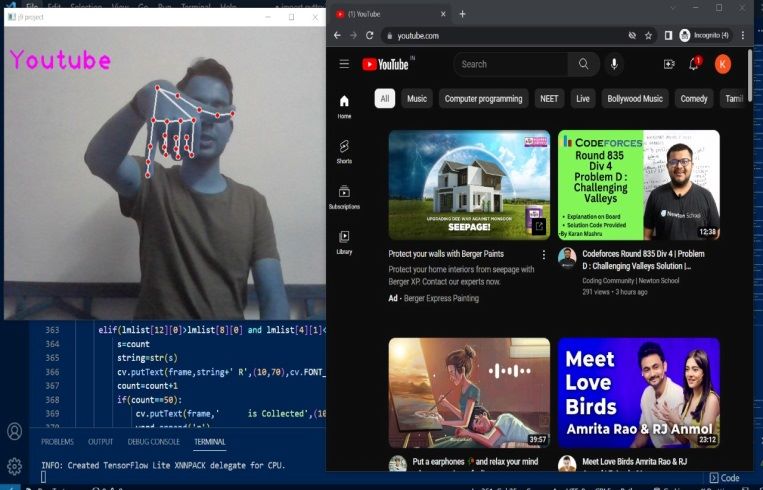
Task: Click the Berger Express Painting advertiser link
Action: pyautogui.click(x=441, y=298)
